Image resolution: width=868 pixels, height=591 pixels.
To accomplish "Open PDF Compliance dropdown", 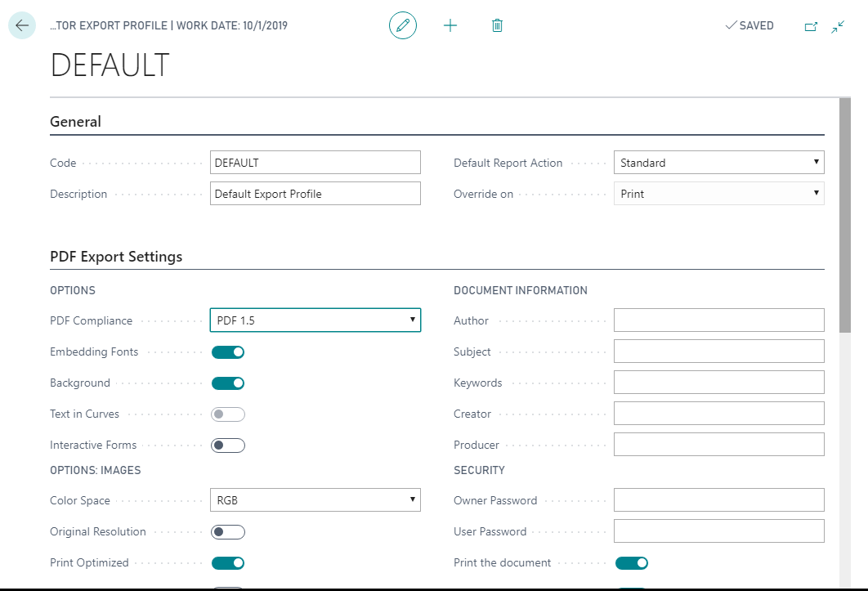I will pos(315,320).
